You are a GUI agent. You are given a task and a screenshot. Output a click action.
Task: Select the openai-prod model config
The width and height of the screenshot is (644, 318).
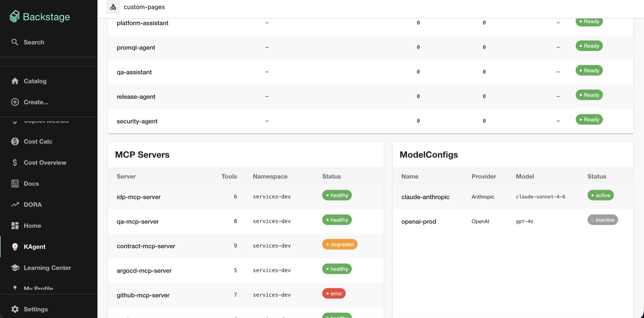(x=419, y=221)
